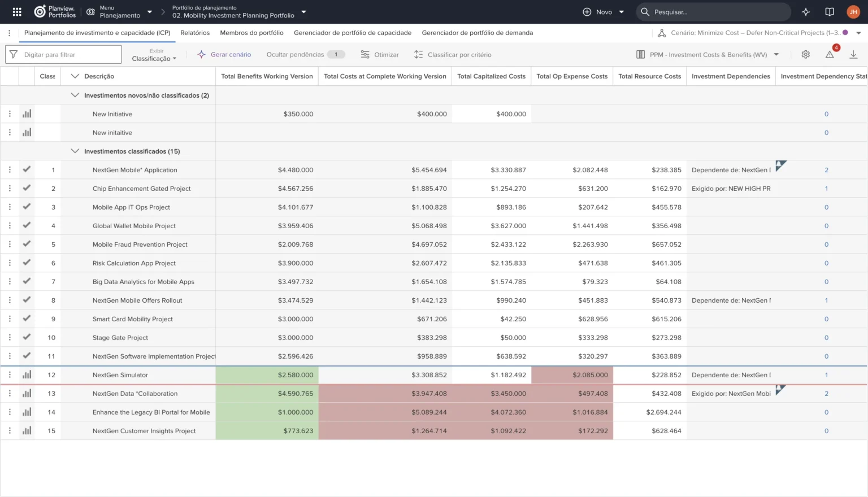The height and width of the screenshot is (497, 868).
Task: Click the Gerar cenário button
Action: (224, 54)
